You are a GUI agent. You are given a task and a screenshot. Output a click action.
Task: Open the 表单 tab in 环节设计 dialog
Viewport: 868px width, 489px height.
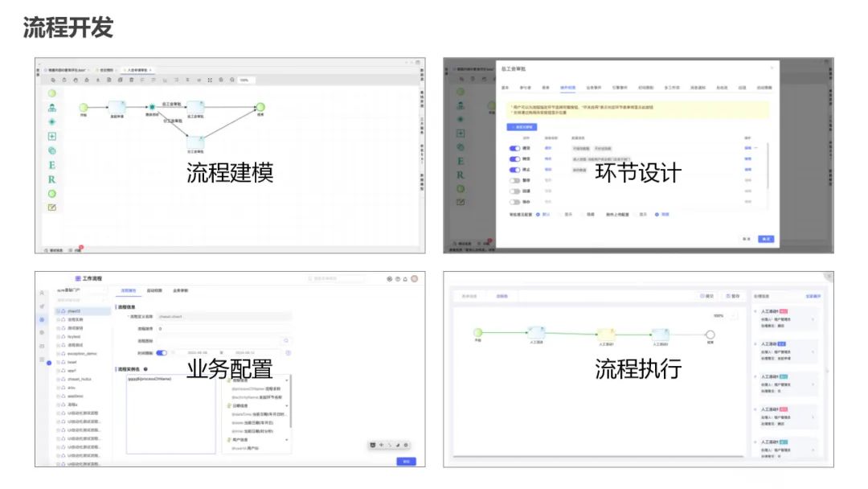(545, 88)
